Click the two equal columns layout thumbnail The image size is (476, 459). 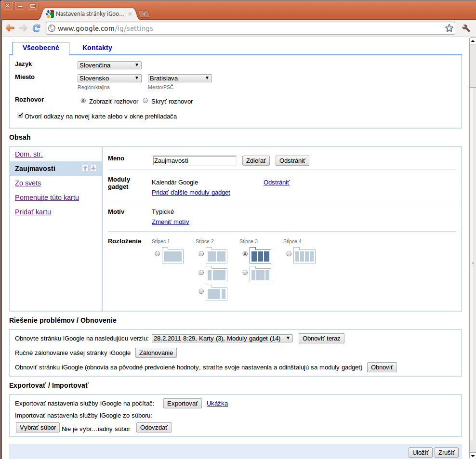[216, 256]
